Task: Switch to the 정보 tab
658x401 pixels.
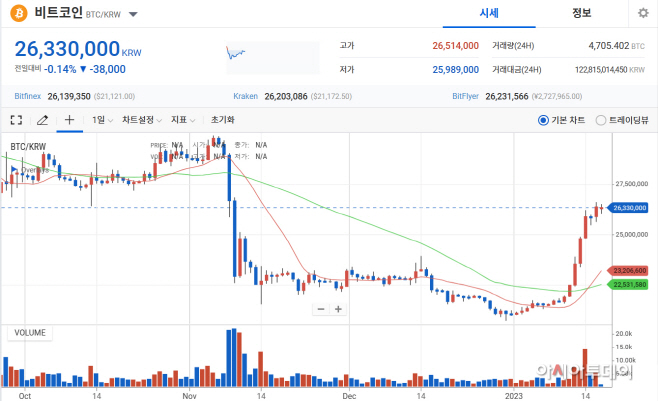Action: 582,13
